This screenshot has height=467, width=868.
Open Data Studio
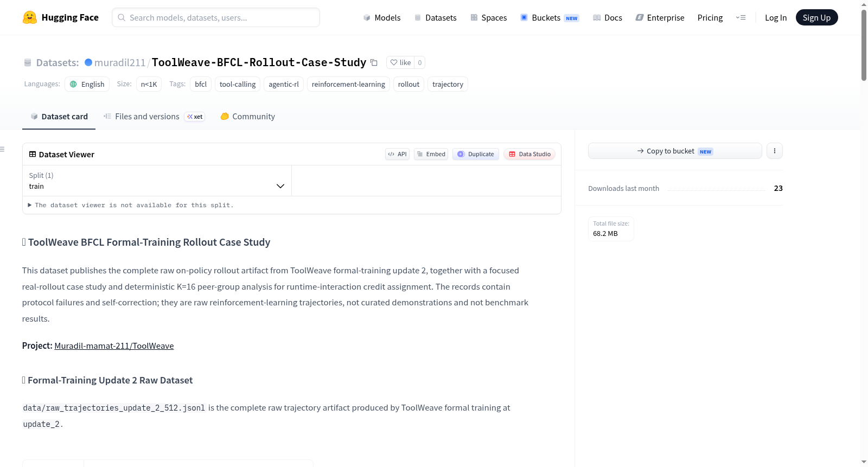tap(529, 154)
